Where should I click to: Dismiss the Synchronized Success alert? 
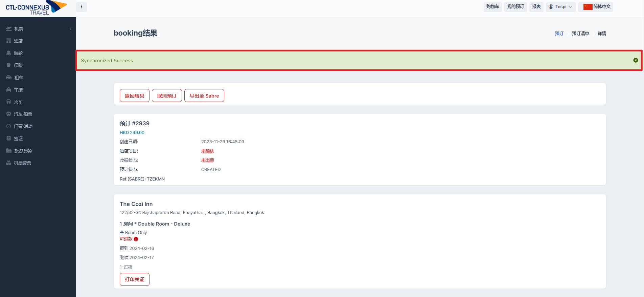(x=636, y=60)
